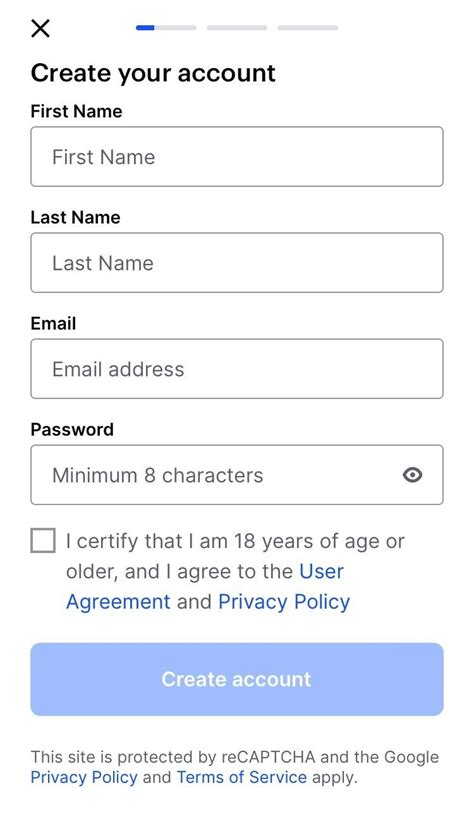Click the third gray progress step indicator
Image resolution: width=474 pixels, height=817 pixels.
(308, 28)
